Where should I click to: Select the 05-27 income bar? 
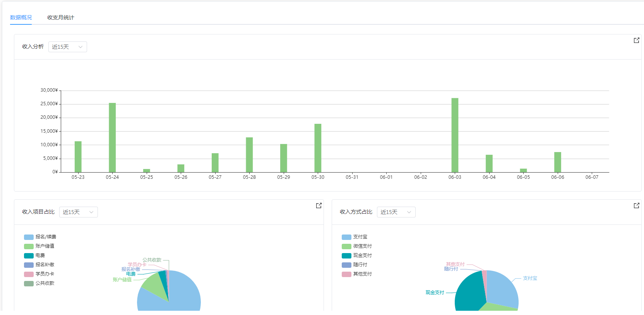[215, 163]
